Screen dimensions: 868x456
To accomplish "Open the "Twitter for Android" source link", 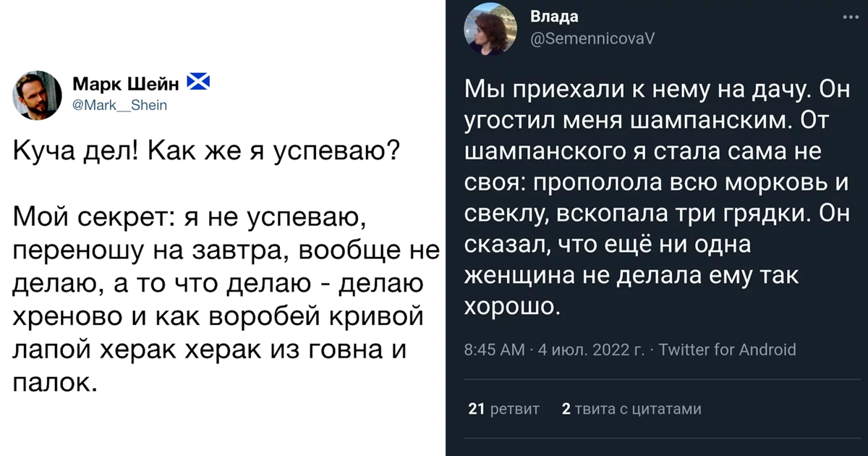I will pyautogui.click(x=728, y=350).
